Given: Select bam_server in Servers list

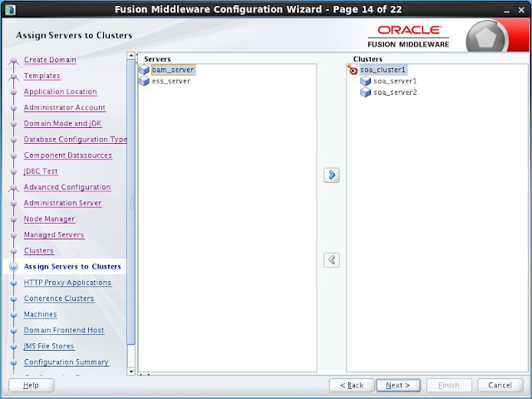Looking at the screenshot, I should click(x=173, y=70).
